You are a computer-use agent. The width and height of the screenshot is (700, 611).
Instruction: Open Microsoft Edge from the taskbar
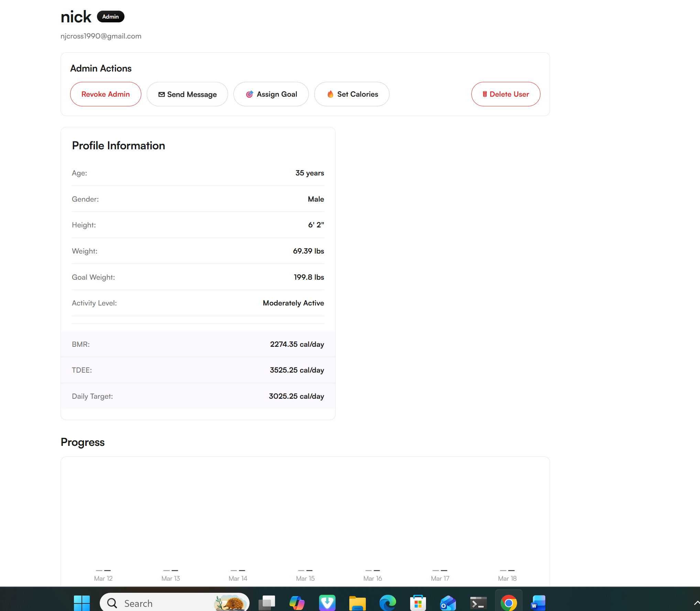[x=387, y=603]
